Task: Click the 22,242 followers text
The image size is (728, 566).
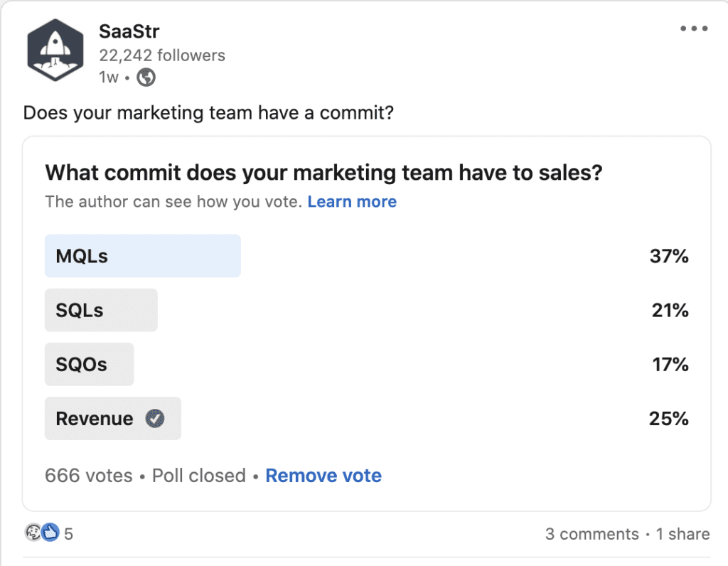Action: tap(162, 55)
